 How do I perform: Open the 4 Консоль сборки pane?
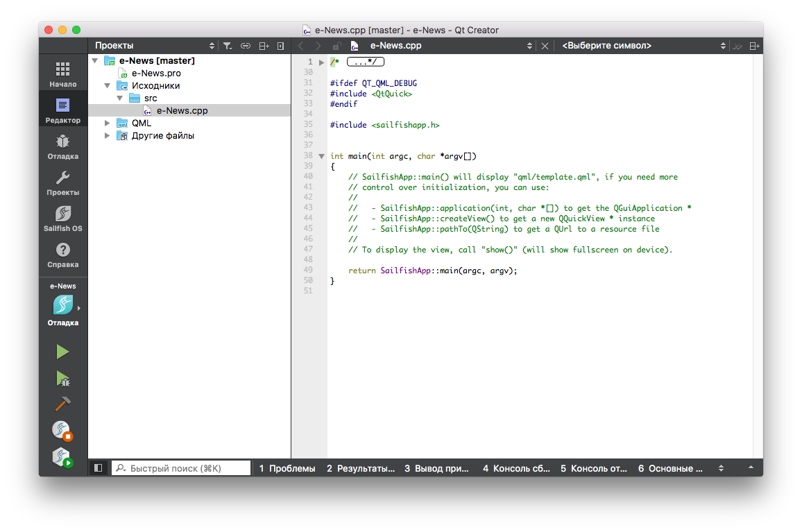pos(516,468)
